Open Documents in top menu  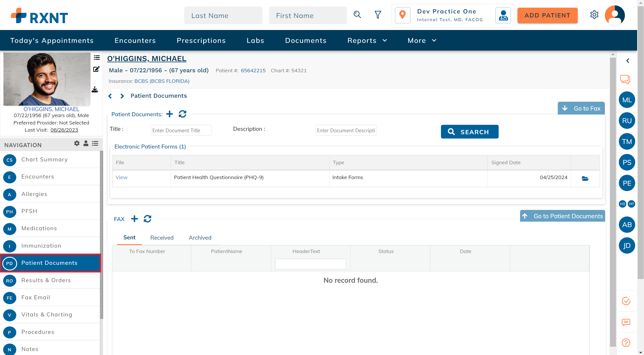point(306,41)
